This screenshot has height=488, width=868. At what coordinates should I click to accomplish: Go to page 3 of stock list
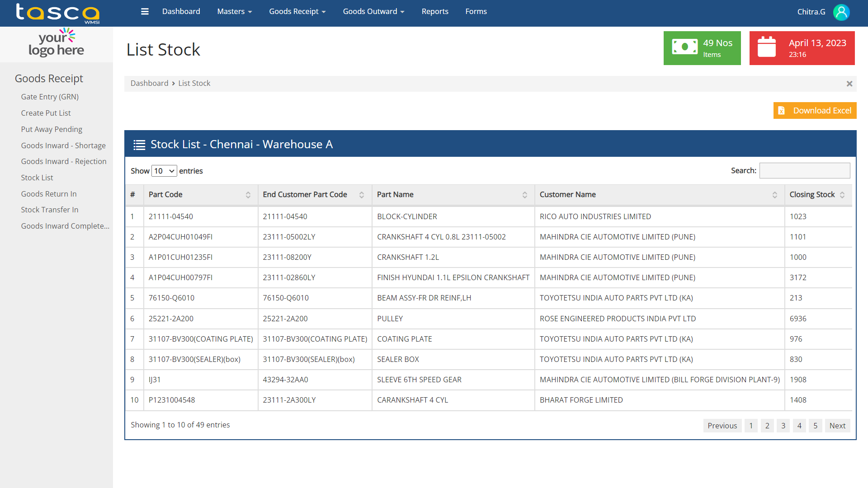coord(783,426)
